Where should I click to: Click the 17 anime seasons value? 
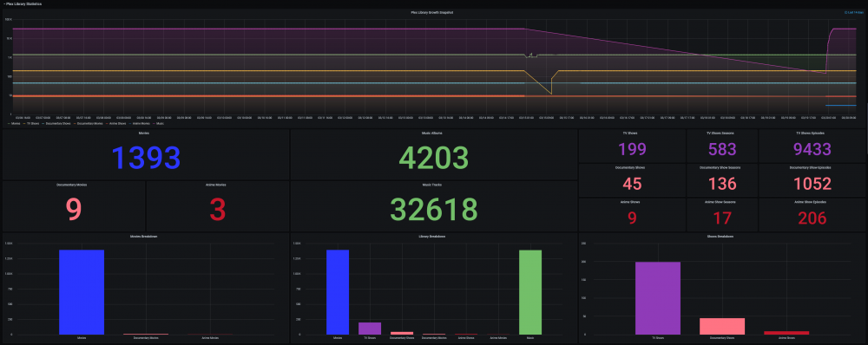click(x=722, y=218)
